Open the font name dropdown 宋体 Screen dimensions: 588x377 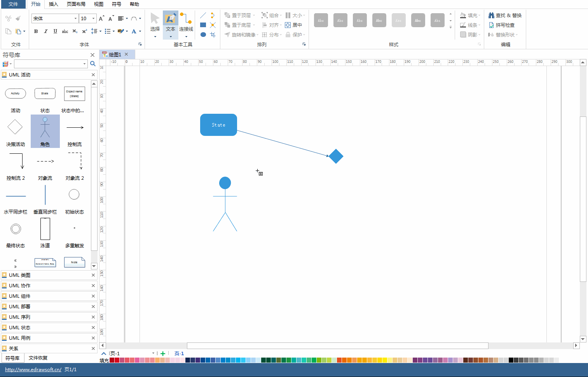click(x=75, y=18)
